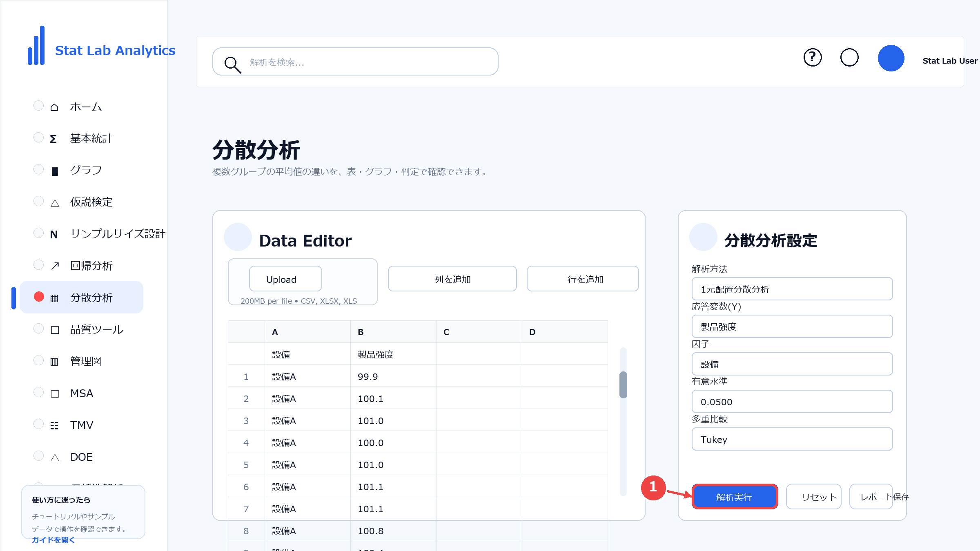Click the data table vertical scrollbar thumb

tap(623, 385)
